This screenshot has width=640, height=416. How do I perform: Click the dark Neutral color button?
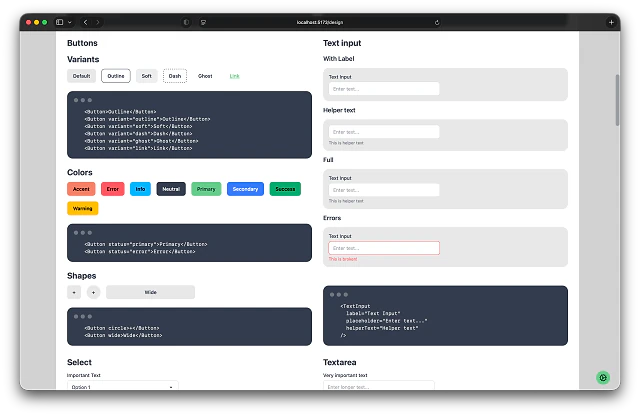171,189
